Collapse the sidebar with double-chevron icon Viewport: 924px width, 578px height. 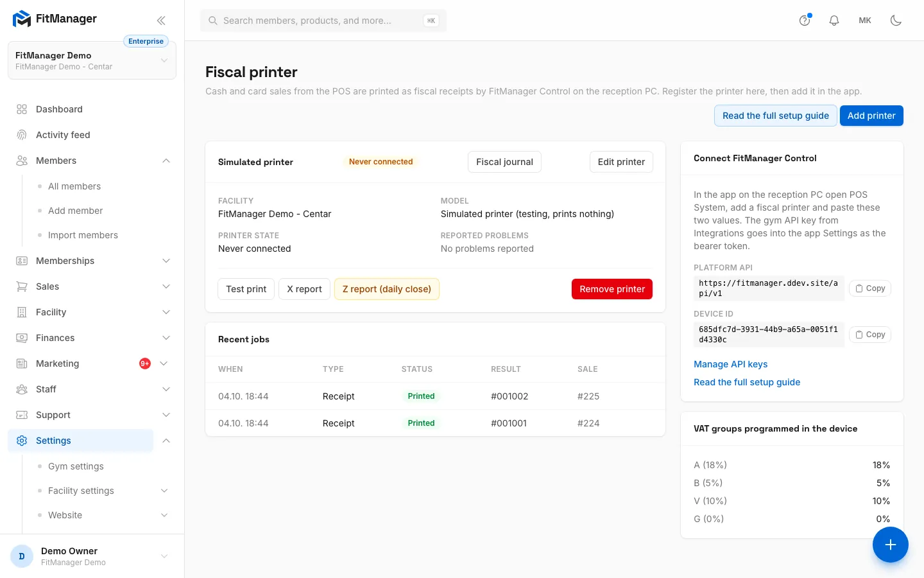click(161, 21)
